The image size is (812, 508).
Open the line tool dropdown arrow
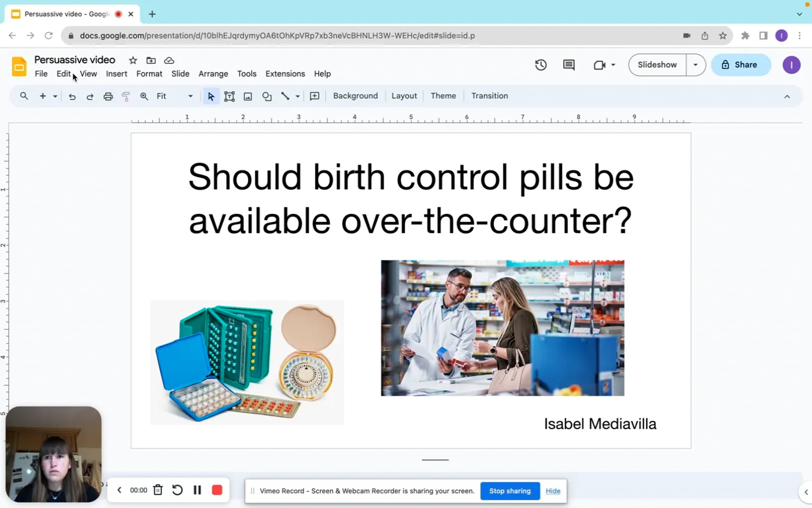pyautogui.click(x=297, y=97)
